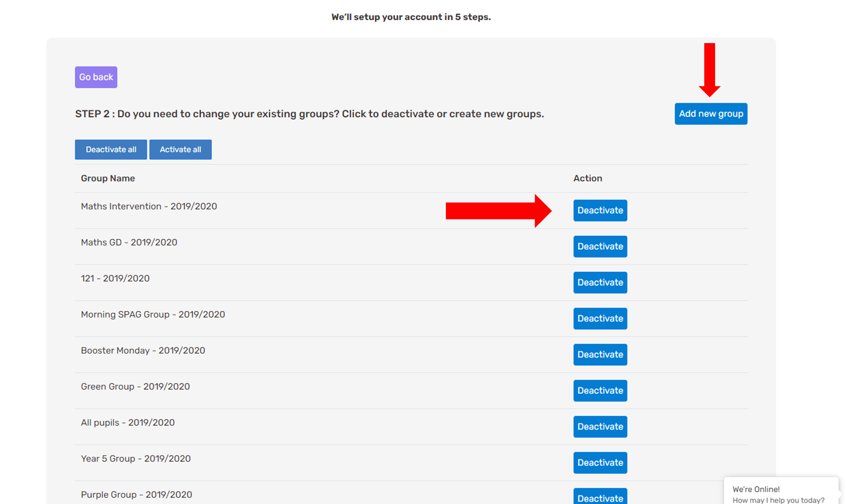Select text '121 - 2019/2020'

(x=115, y=278)
